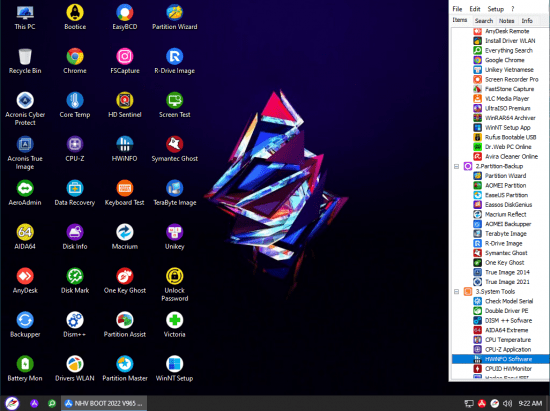550x411 pixels.
Task: Open Disk Mark benchmark icon
Action: (x=75, y=281)
